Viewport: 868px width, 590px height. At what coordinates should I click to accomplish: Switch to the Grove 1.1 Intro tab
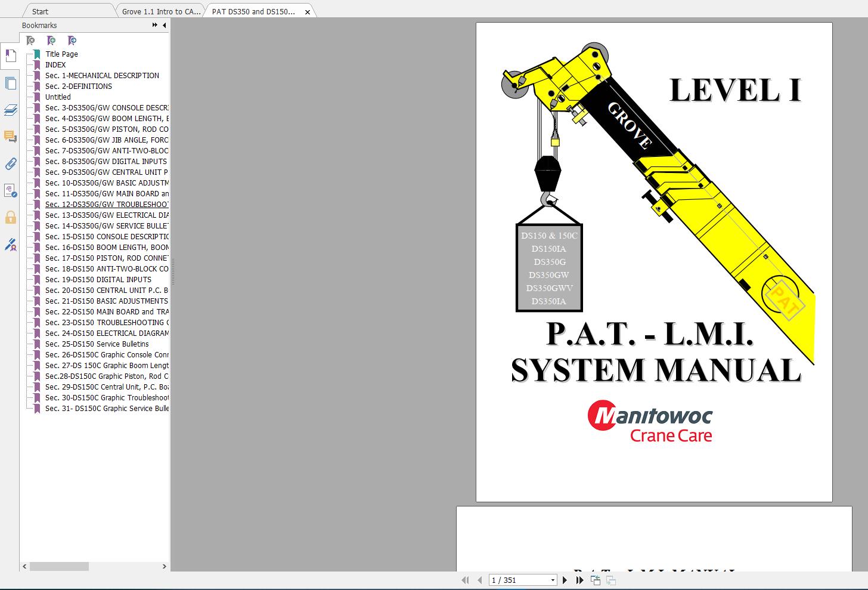click(x=161, y=11)
